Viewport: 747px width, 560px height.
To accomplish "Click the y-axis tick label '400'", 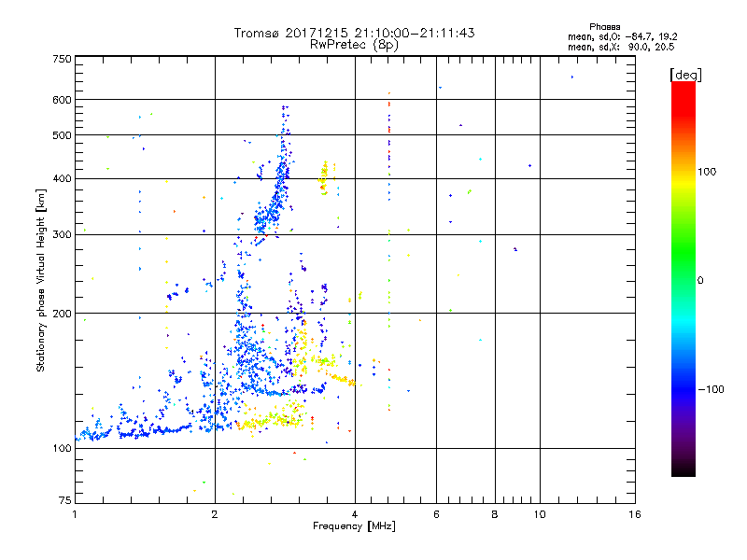I will point(62,179).
